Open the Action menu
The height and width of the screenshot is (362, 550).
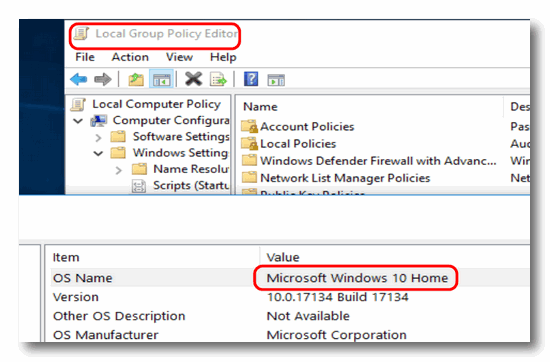point(130,57)
